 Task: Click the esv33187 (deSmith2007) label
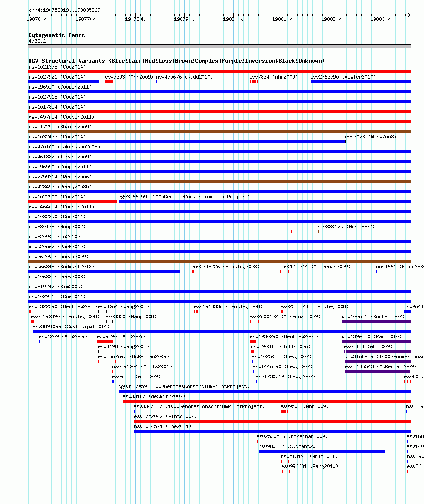154,396
